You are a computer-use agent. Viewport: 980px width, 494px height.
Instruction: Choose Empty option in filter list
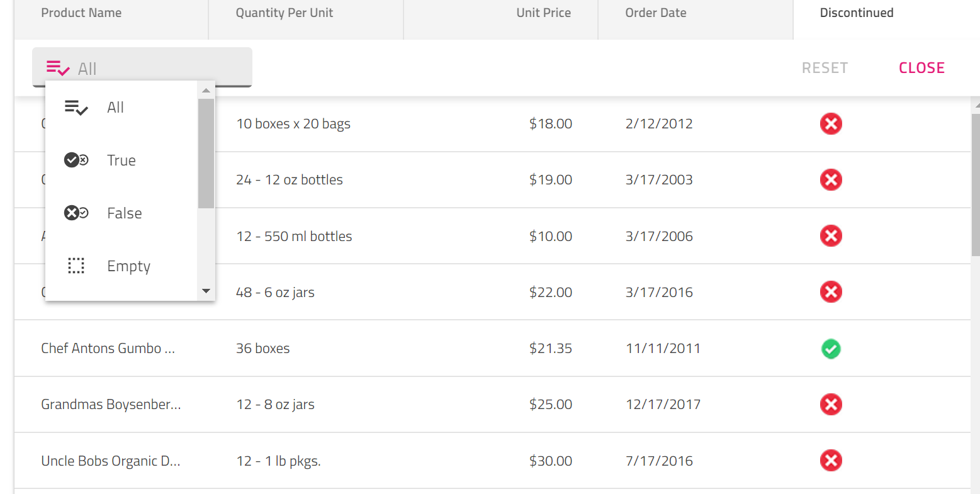click(128, 266)
